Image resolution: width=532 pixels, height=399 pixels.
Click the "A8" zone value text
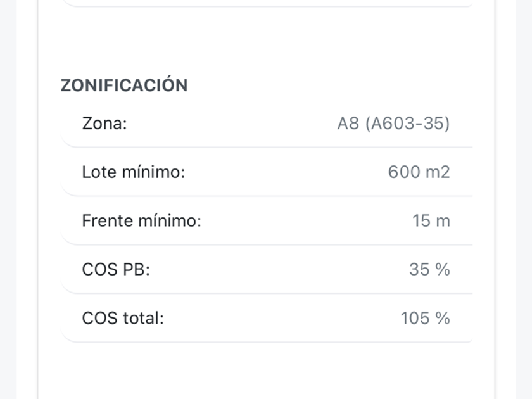tap(348, 123)
